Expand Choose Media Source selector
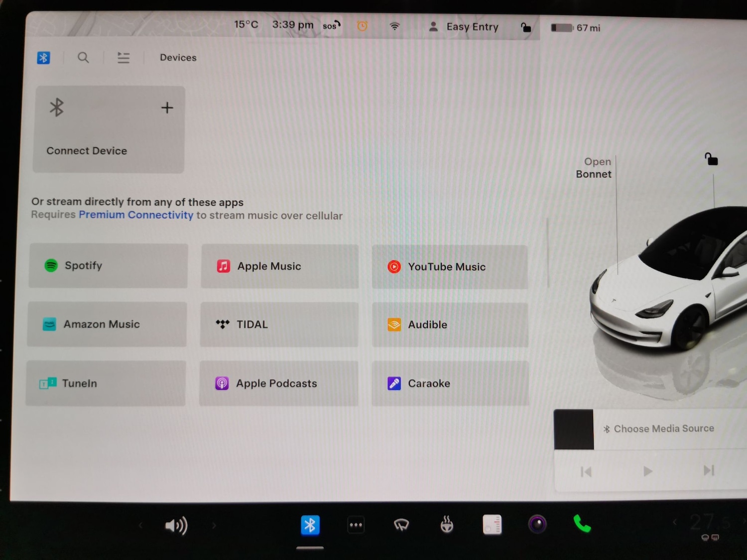Viewport: 747px width, 560px height. [x=662, y=429]
